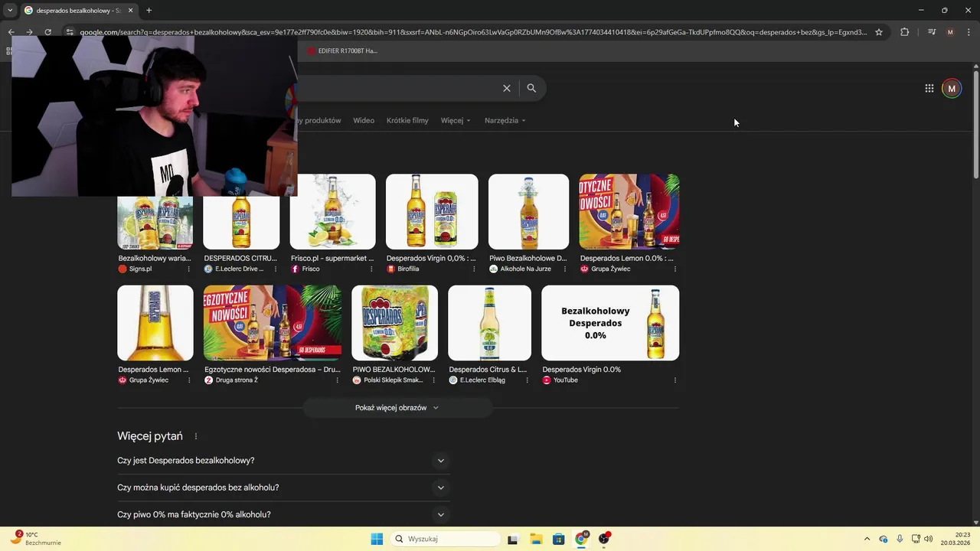Click Pokaż więcej obrazów button
Image resolution: width=980 pixels, height=551 pixels.
(397, 408)
